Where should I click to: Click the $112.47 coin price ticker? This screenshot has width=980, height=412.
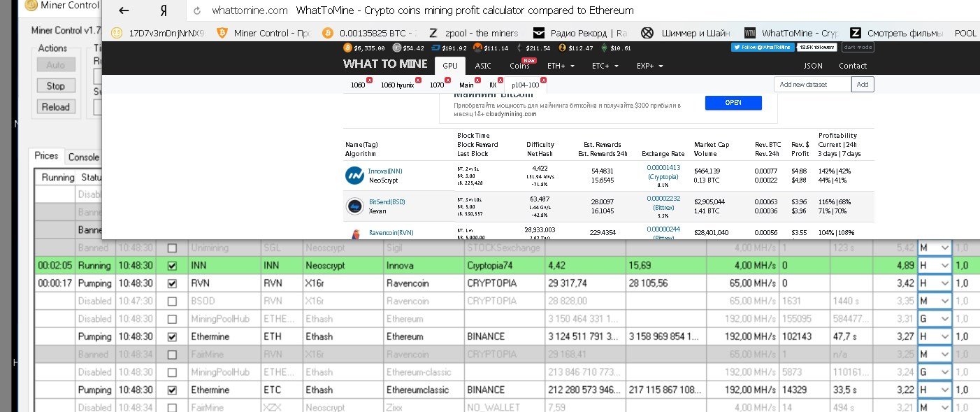coord(575,48)
